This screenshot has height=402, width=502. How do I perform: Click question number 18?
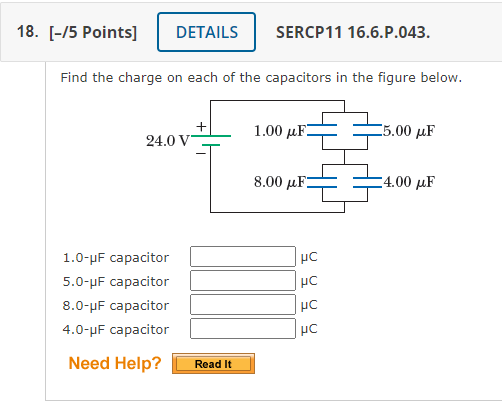pos(27,32)
